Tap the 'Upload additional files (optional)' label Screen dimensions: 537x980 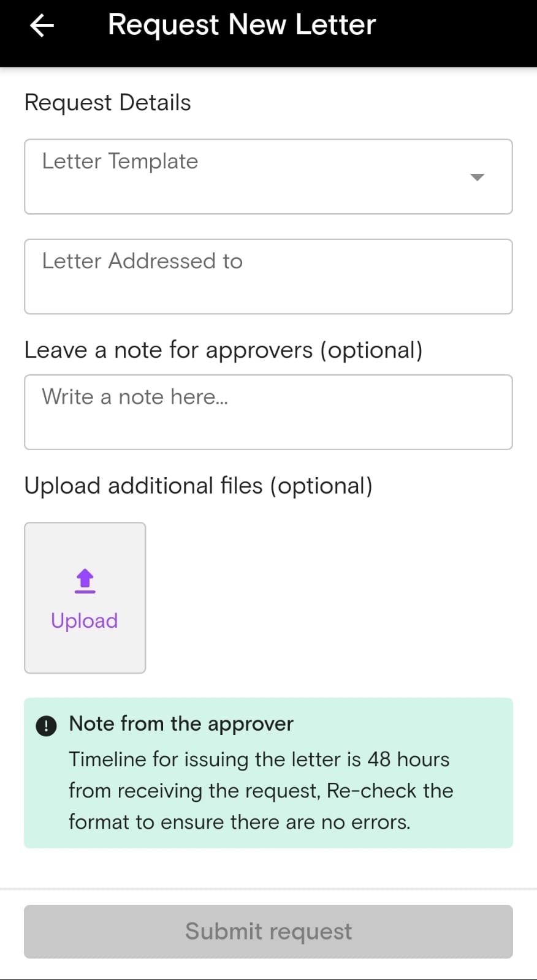198,486
